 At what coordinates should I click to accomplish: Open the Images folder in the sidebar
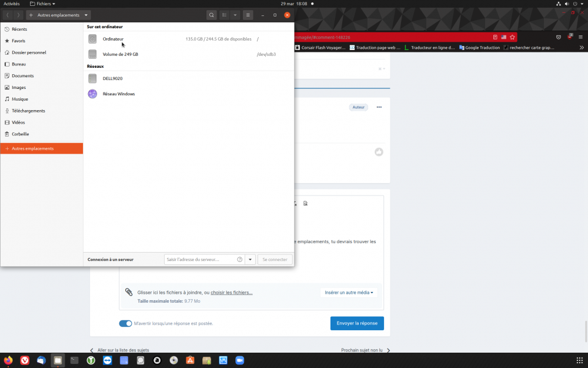point(42,88)
